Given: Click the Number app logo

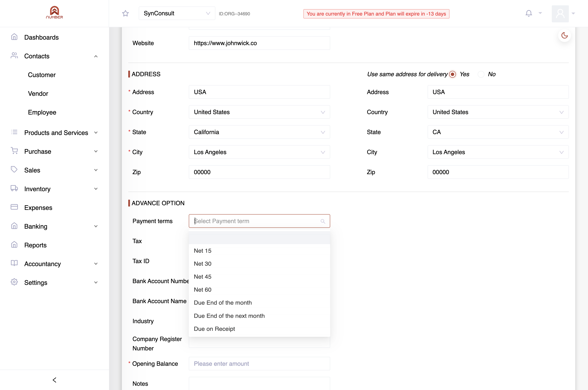Looking at the screenshot, I should coord(54,12).
